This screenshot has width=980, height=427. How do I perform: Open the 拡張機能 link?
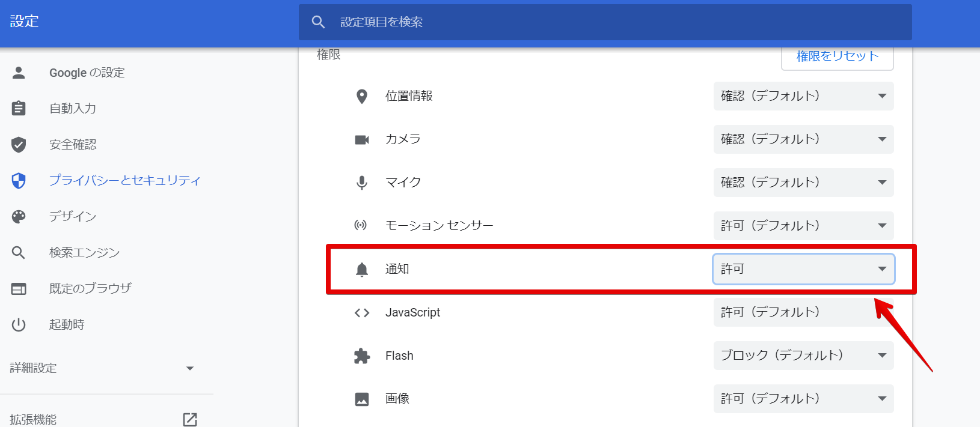coord(34,419)
